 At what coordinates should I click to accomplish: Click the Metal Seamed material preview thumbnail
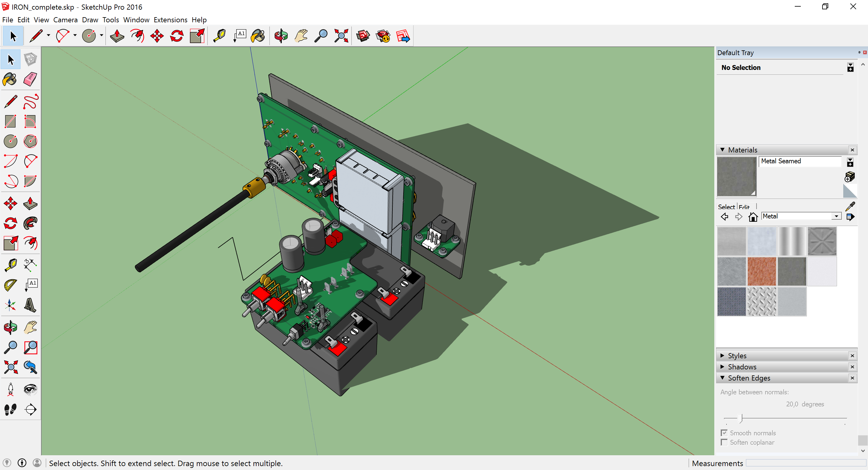pos(737,177)
